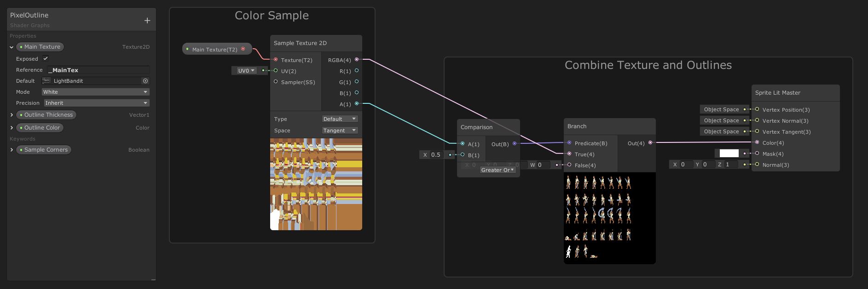Click the RGBA(4) output port on Sample Texture 2D
The height and width of the screenshot is (289, 868).
357,60
